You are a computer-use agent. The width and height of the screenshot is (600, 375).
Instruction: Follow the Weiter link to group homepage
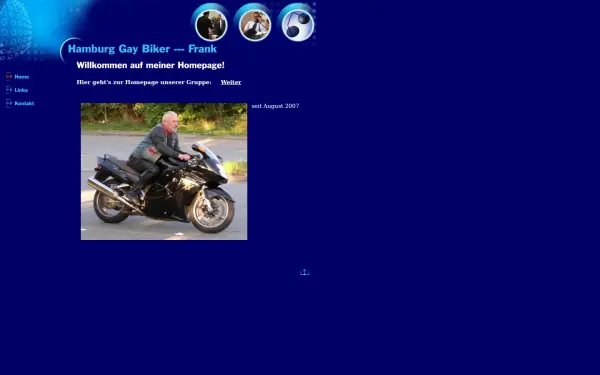231,82
